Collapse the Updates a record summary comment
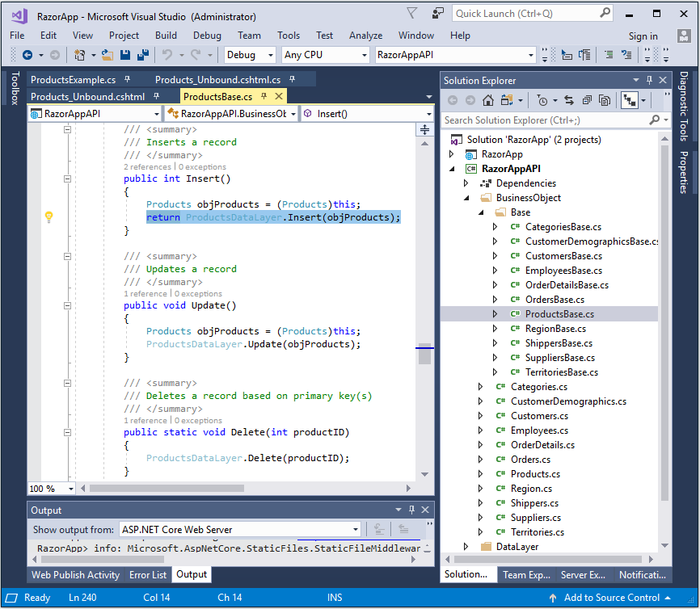Screen dimensions: 700x609 [x=67, y=257]
